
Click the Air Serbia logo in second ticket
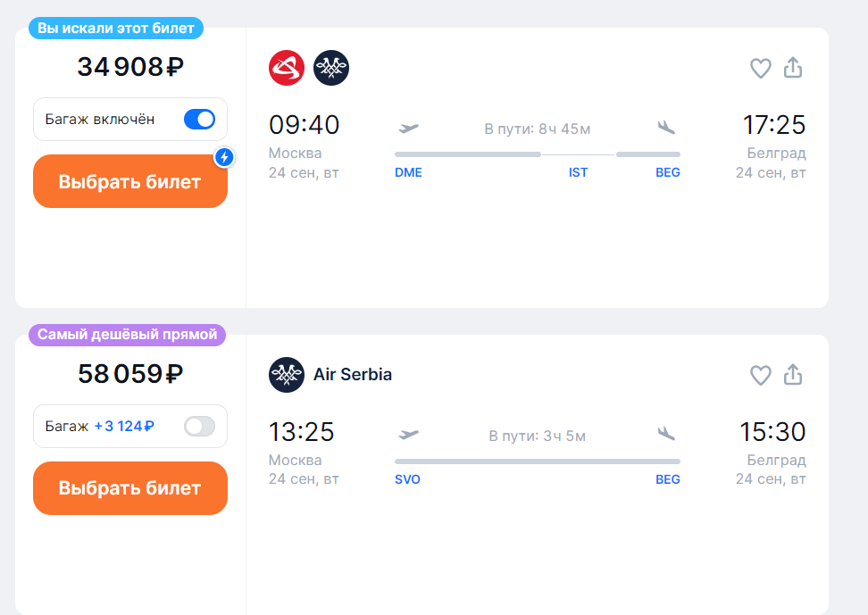click(287, 375)
